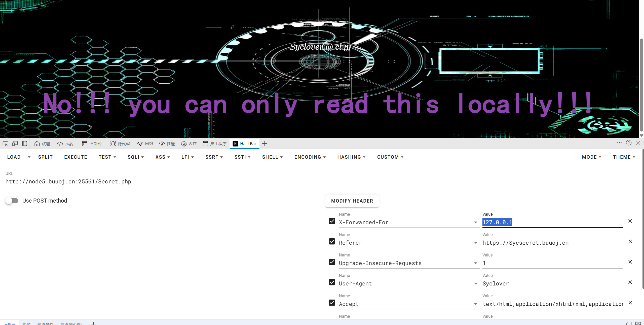This screenshot has width=644, height=325.
Task: Toggle the device emulation icon
Action: click(x=15, y=144)
